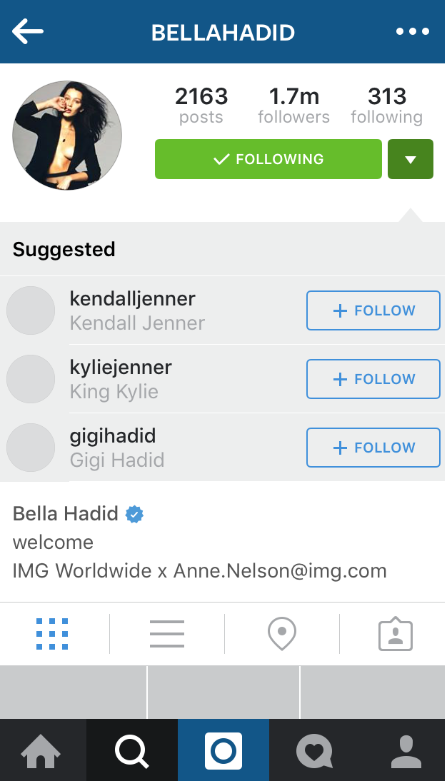This screenshot has height=781, width=445.
Task: Open your profile person icon
Action: [406, 751]
